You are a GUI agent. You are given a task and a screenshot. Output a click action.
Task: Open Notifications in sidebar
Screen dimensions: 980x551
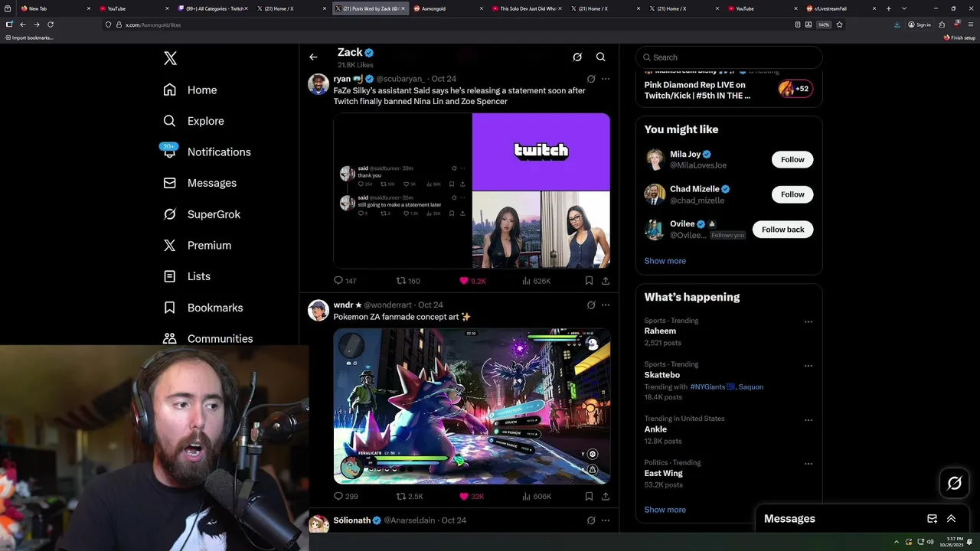pos(207,152)
